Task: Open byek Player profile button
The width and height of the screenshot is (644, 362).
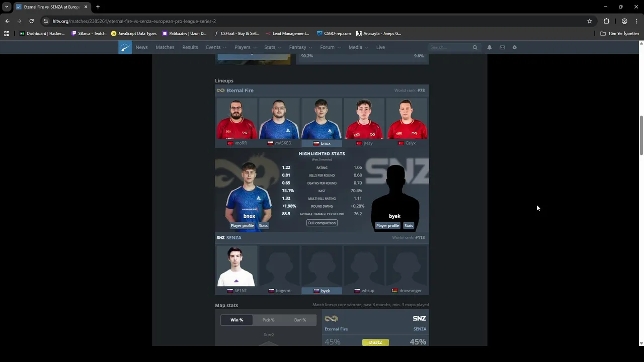Action: click(387, 226)
